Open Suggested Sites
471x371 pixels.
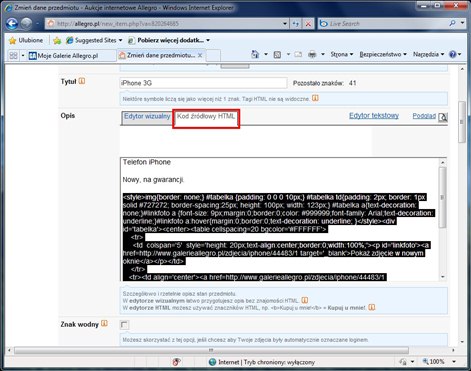[x=94, y=40]
